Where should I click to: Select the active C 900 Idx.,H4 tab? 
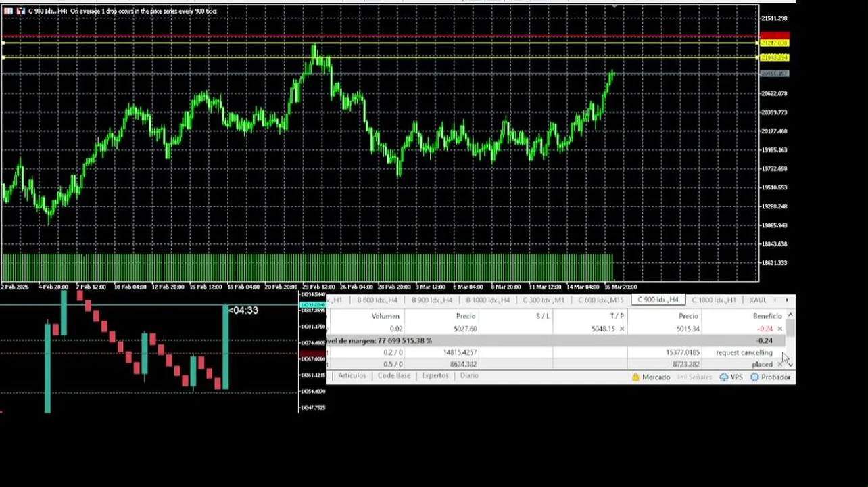[x=658, y=300]
